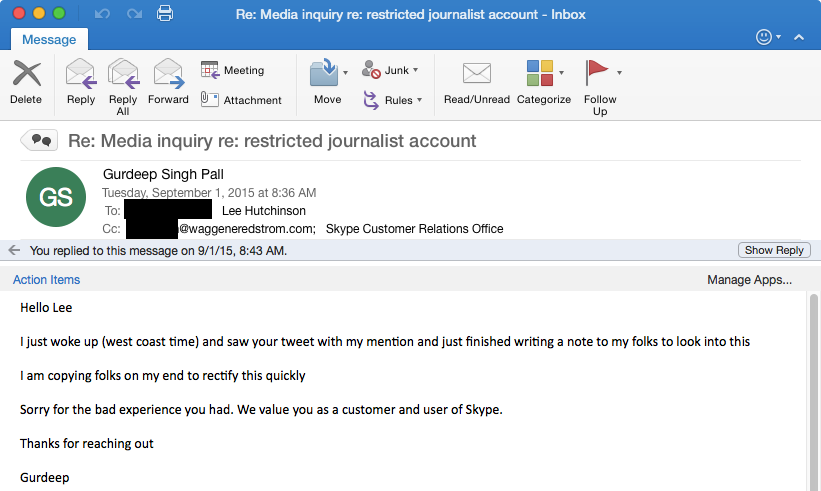The width and height of the screenshot is (821, 491).
Task: Click the Undo arrow in title bar
Action: (x=102, y=14)
